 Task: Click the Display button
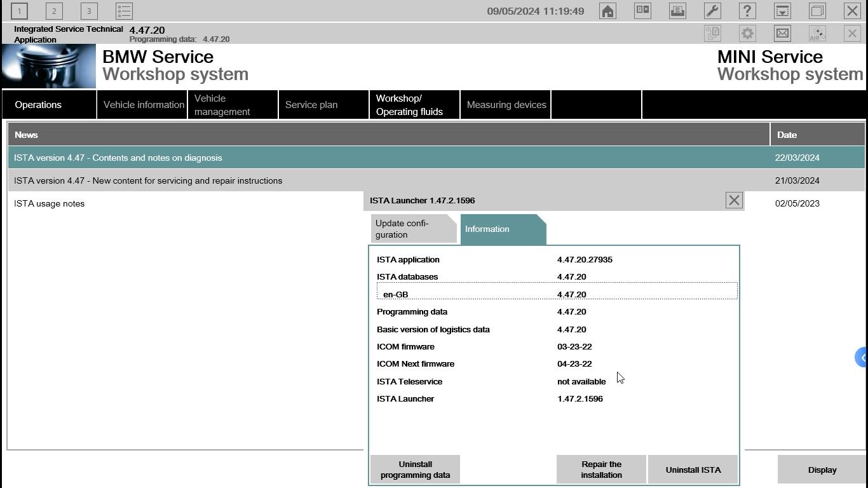pos(822,470)
